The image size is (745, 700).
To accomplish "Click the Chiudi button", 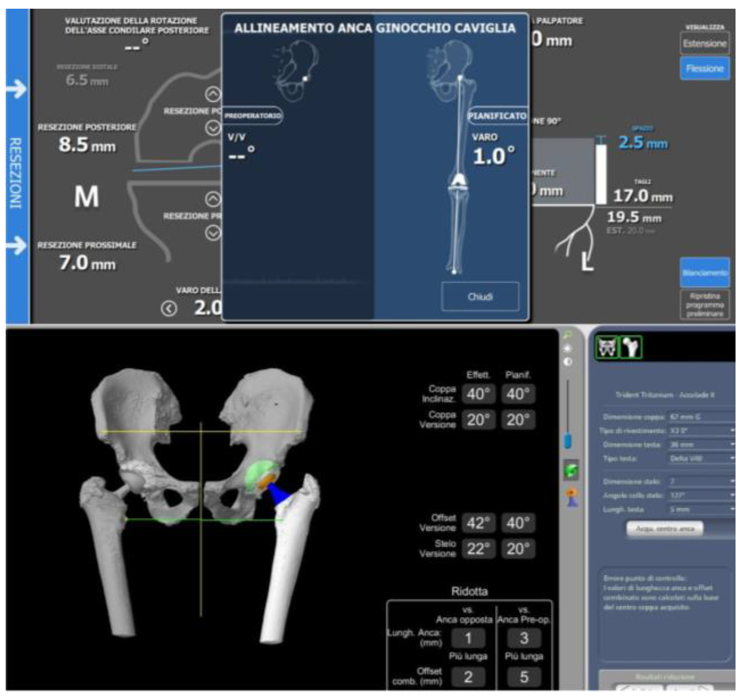I will 480,297.
